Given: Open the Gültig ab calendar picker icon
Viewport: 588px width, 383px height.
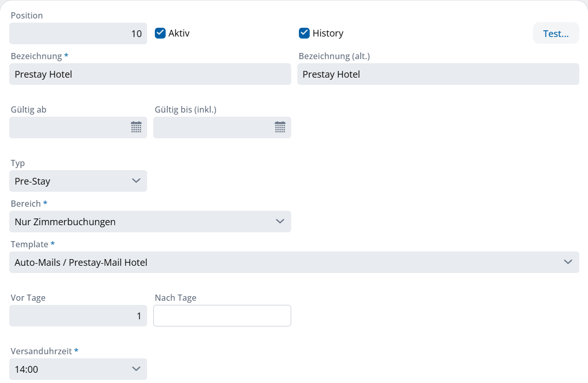Looking at the screenshot, I should click(136, 127).
